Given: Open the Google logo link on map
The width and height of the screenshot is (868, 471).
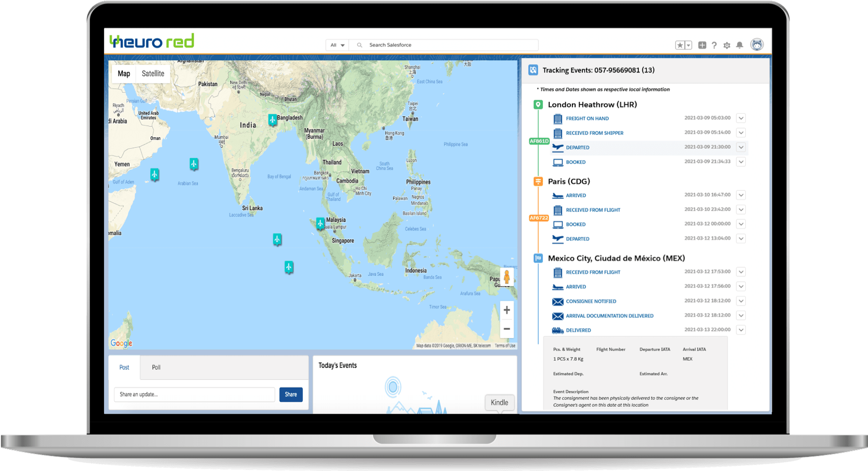Looking at the screenshot, I should point(121,343).
